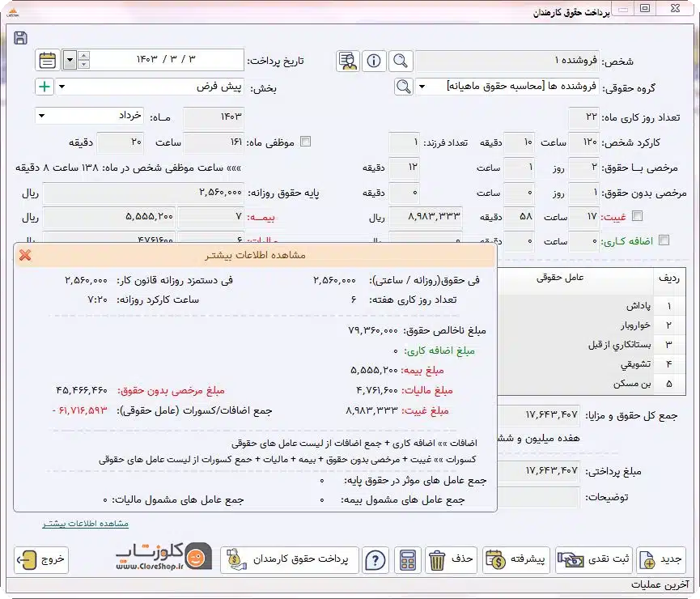The image size is (700, 599).
Task: Toggle the غیبت (absence) checkbox
Action: pos(638,216)
